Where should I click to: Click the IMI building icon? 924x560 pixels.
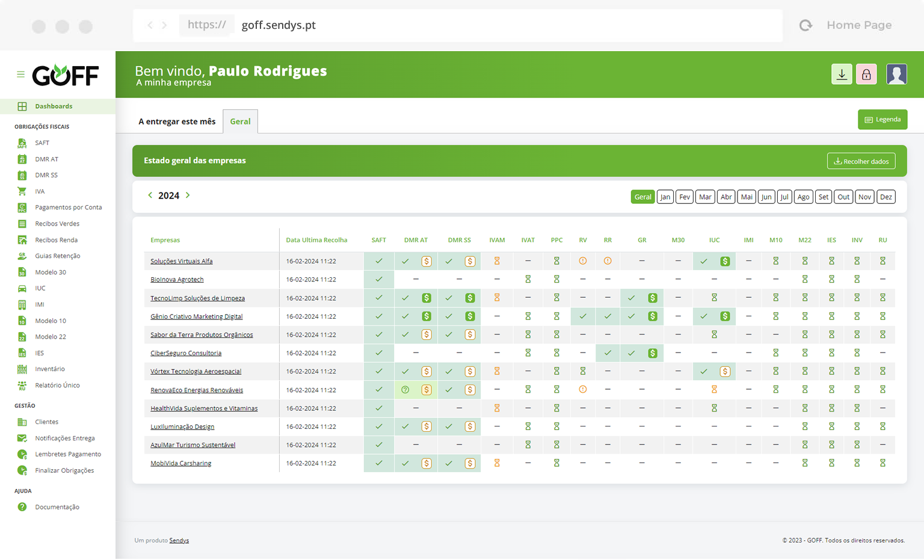pyautogui.click(x=22, y=305)
